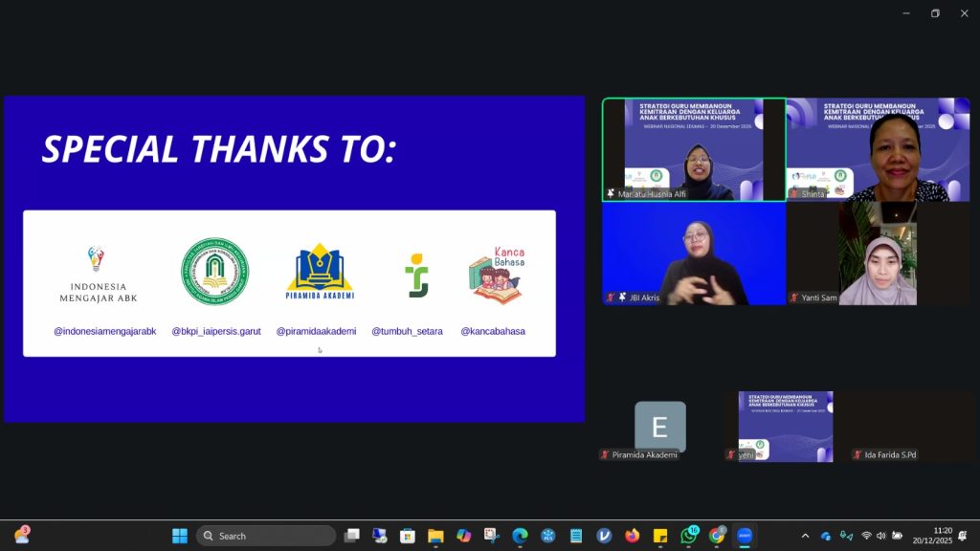Open network and volume quick settings
Image resolution: width=980 pixels, height=551 pixels.
[x=880, y=536]
